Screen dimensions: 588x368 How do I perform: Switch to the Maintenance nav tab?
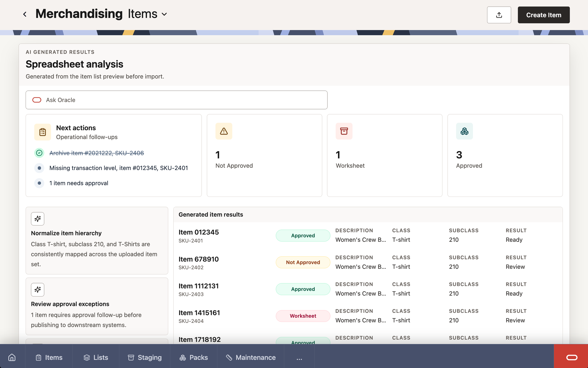[250, 357]
